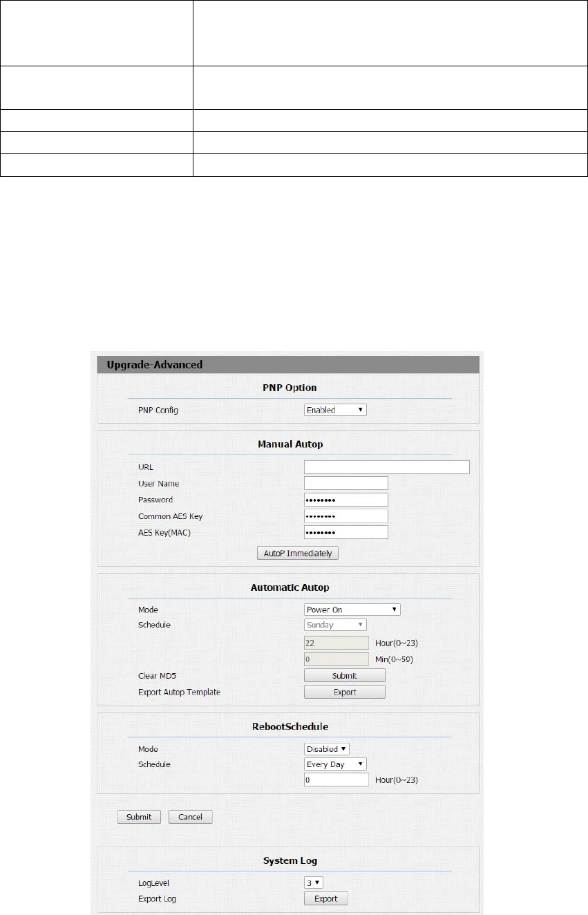Click the Cancel button
Screen dimensions: 588x915
(x=191, y=817)
